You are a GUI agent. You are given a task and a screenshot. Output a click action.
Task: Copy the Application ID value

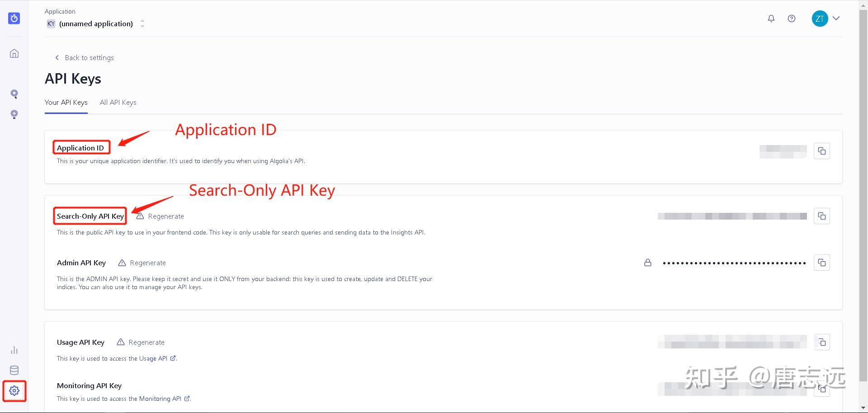click(x=822, y=151)
